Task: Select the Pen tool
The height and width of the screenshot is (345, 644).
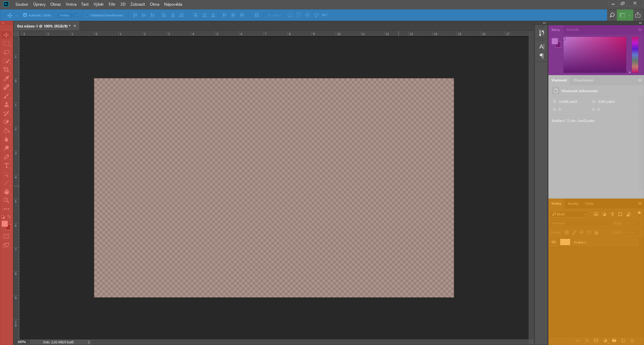Action: [x=6, y=157]
